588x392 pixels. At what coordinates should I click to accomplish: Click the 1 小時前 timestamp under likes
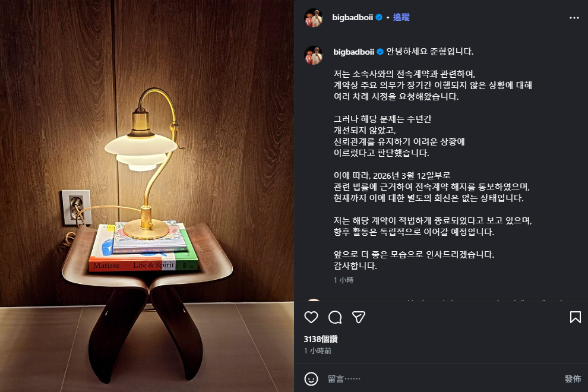point(318,351)
